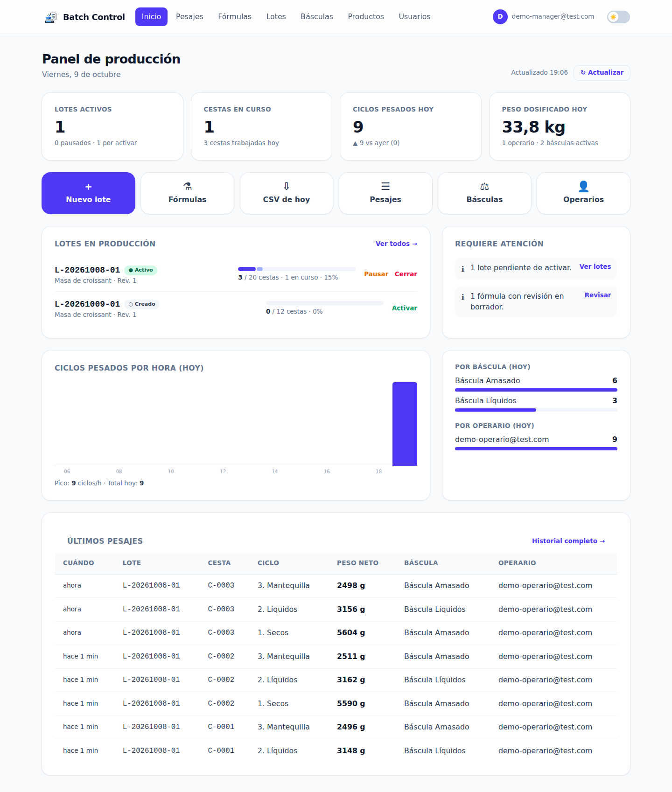Open the Fórmulas nav tab
Image resolution: width=672 pixels, height=792 pixels.
point(235,17)
